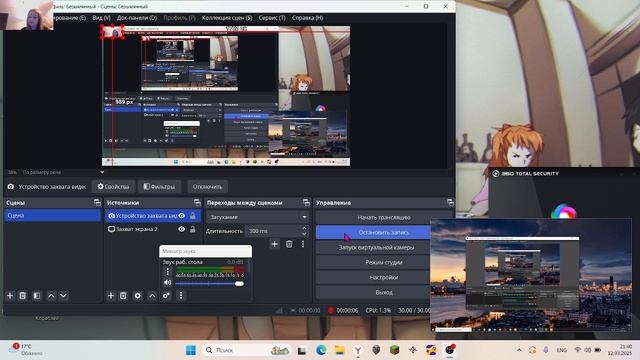Adjust duration stepper arrows next to 300 ms
Screen dimensions: 640x360
pyautogui.click(x=304, y=231)
